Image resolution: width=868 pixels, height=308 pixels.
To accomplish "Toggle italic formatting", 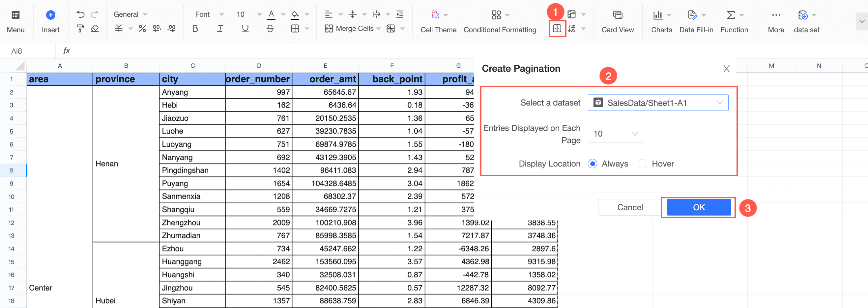I will 220,29.
